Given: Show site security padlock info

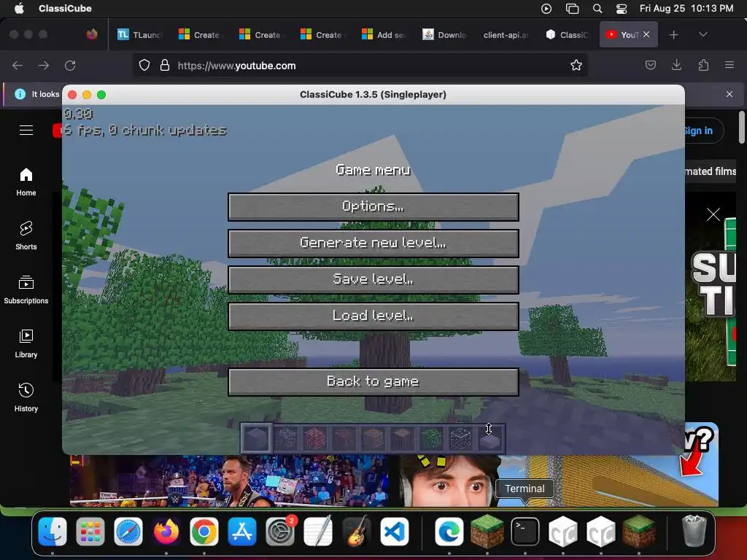Looking at the screenshot, I should click(x=165, y=65).
